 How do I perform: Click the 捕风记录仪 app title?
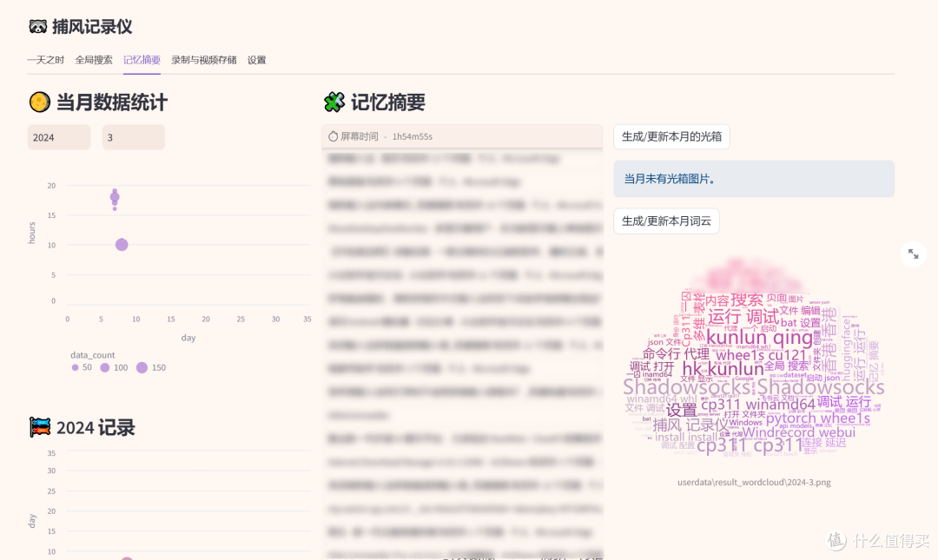pos(92,27)
